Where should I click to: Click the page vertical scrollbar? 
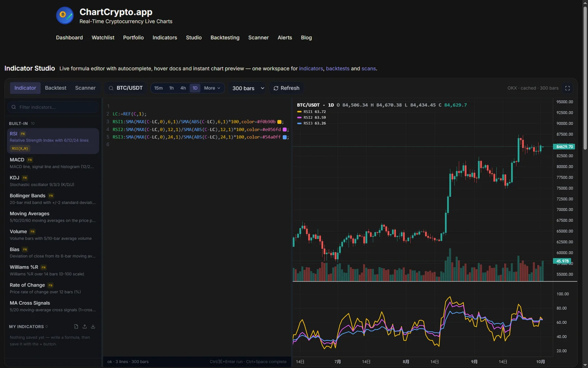click(x=585, y=77)
